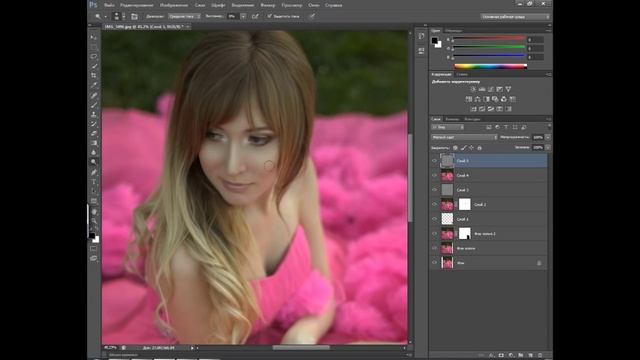
Task: Select the Clone Stamp tool
Action: (x=94, y=114)
